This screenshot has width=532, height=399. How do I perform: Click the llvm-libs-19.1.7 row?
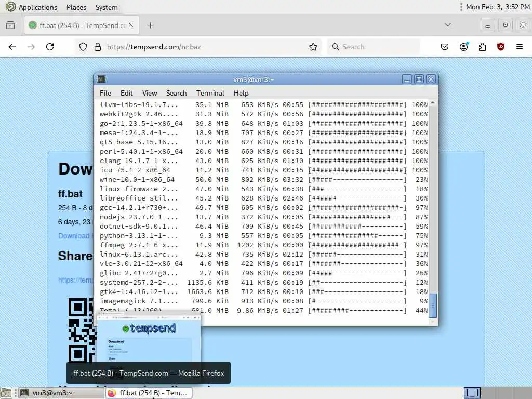point(263,105)
